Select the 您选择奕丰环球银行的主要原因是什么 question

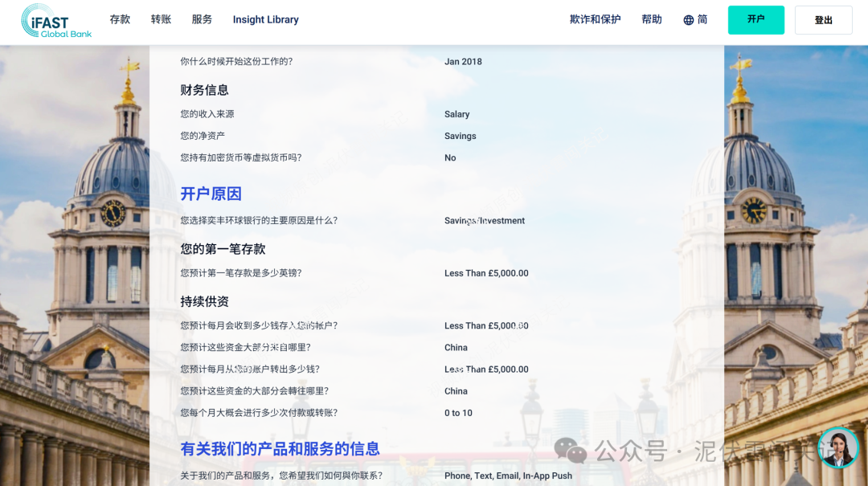(x=259, y=220)
